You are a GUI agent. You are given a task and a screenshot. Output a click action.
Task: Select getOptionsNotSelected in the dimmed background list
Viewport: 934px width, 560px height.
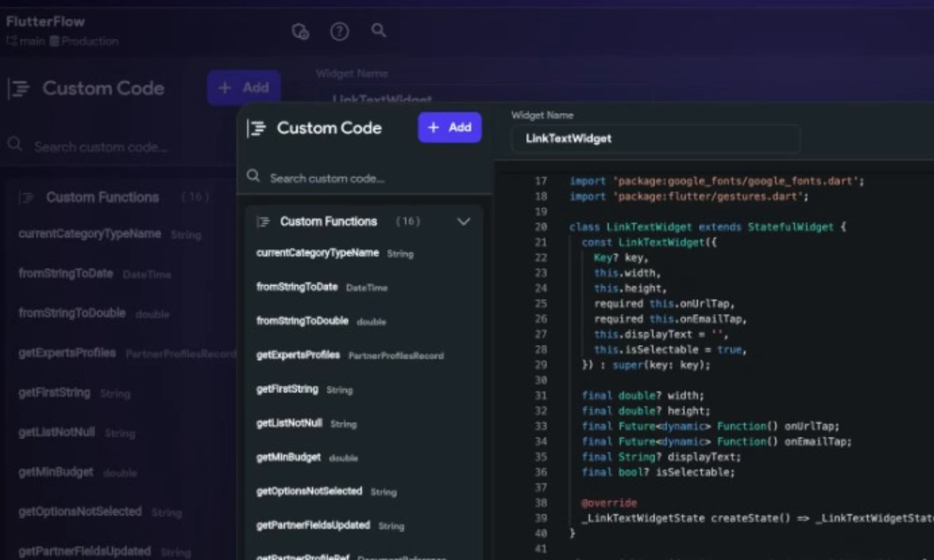click(x=80, y=511)
